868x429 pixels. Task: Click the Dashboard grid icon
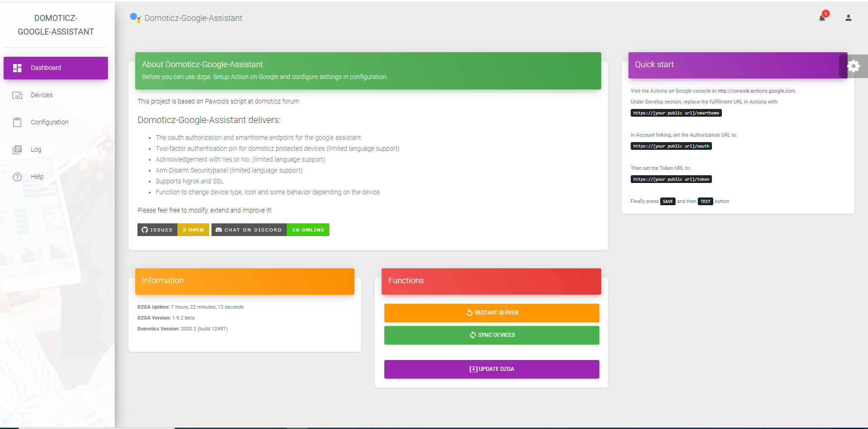[17, 68]
